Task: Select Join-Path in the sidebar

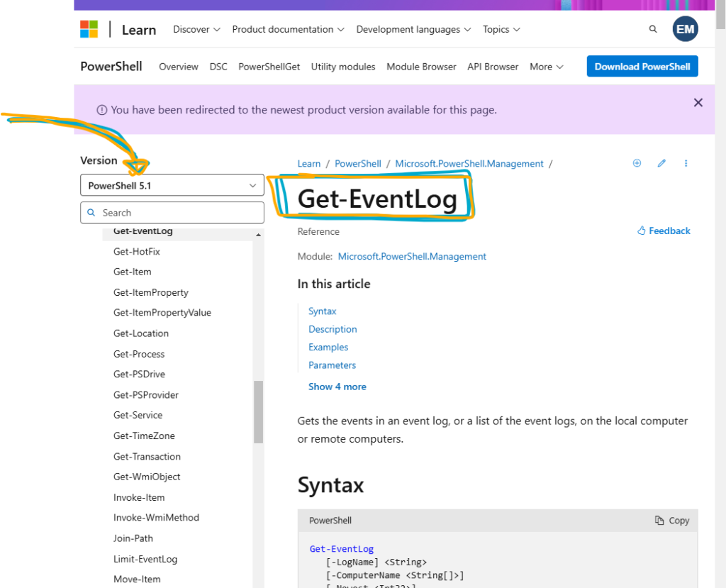Action: point(133,538)
